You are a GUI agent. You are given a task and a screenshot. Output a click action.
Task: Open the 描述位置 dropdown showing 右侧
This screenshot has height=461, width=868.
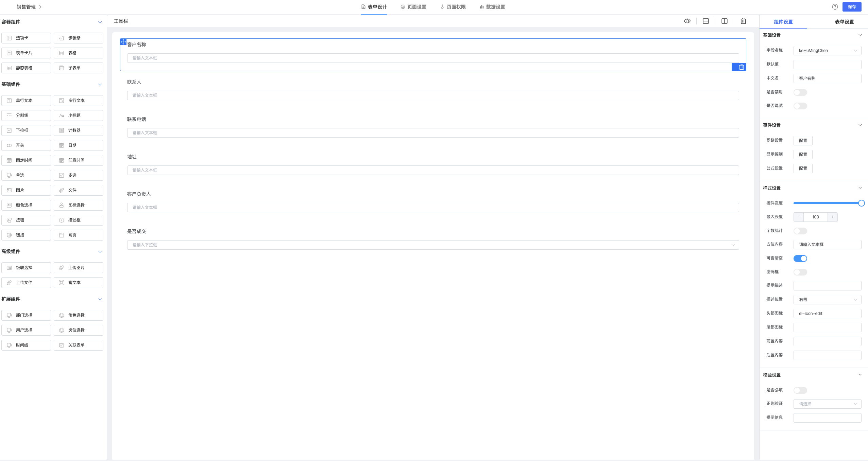click(x=827, y=300)
